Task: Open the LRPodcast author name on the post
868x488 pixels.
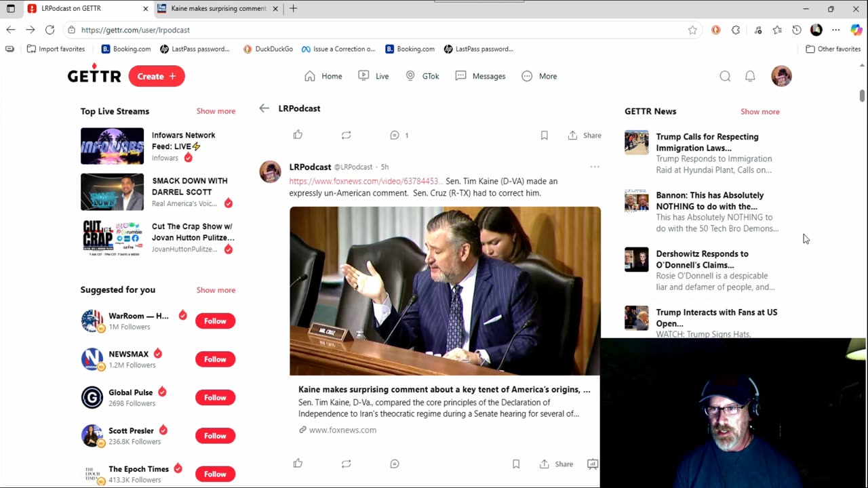Action: [x=310, y=167]
